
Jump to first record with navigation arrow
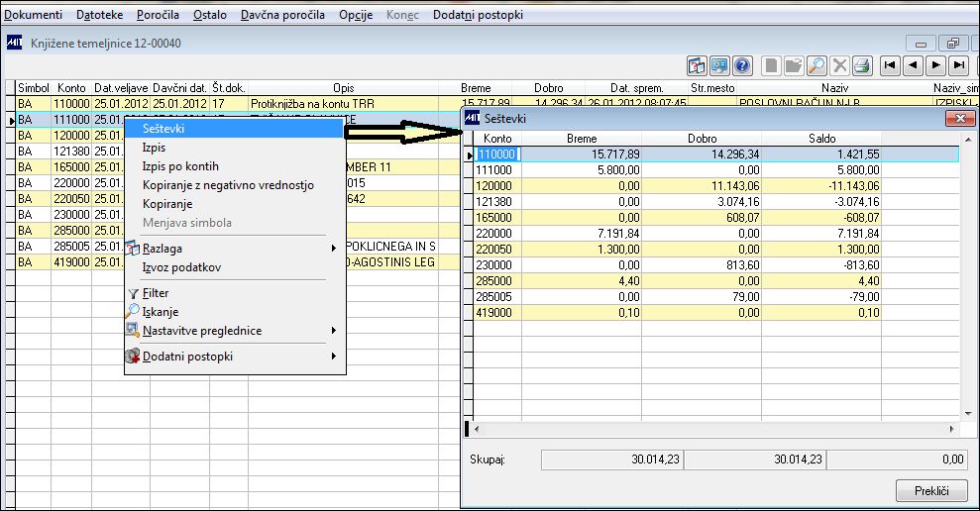click(x=890, y=65)
